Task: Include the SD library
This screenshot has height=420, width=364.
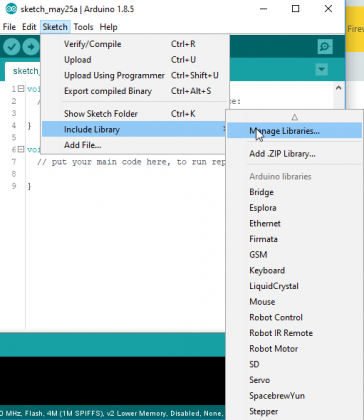Action: pos(294,364)
